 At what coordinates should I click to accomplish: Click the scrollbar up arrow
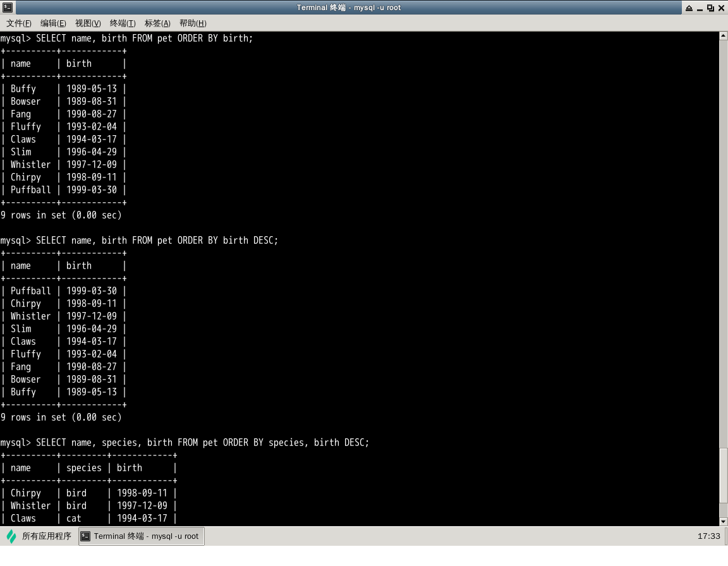(x=724, y=36)
